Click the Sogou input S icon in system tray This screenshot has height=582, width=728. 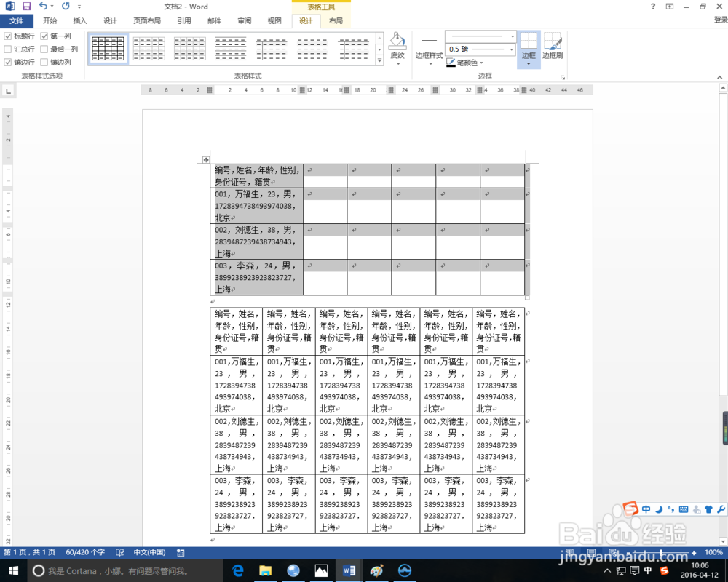pos(664,570)
